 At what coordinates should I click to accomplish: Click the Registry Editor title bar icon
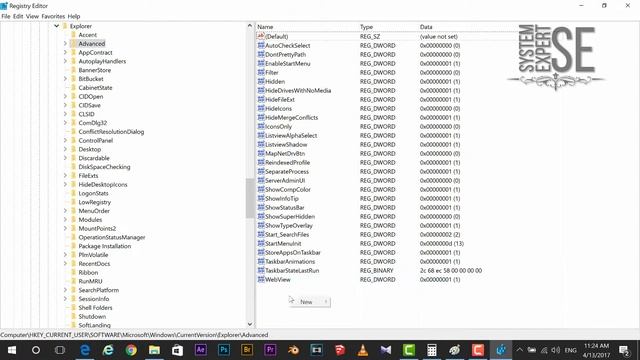coord(4,6)
